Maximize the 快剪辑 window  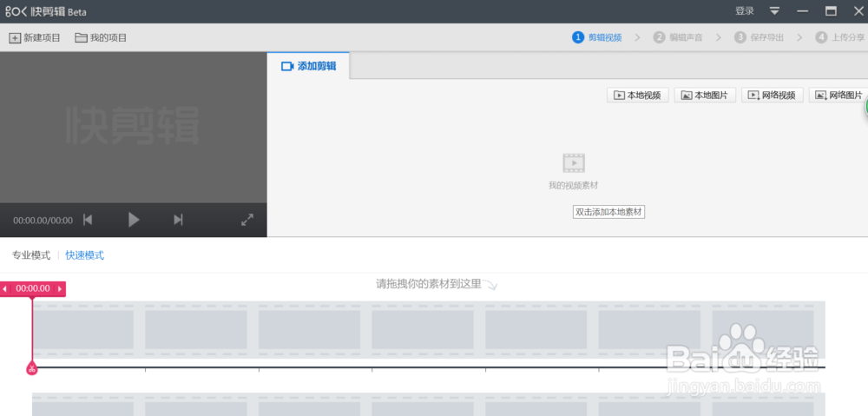pos(831,11)
